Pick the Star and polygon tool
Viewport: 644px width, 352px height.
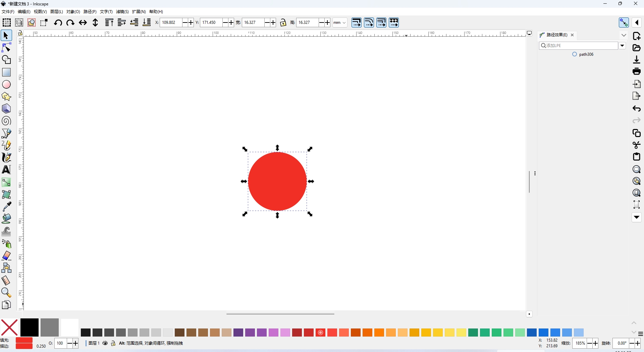[x=6, y=97]
